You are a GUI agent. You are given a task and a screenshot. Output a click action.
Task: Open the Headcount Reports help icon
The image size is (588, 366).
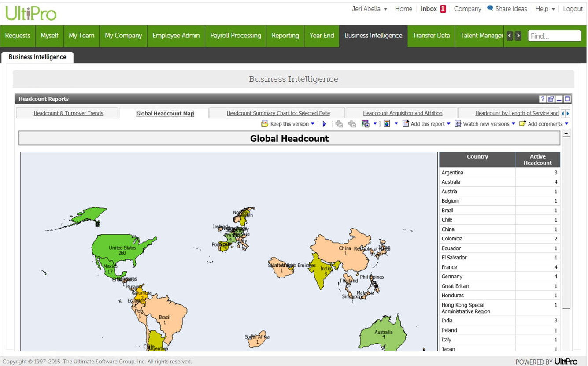coord(543,99)
